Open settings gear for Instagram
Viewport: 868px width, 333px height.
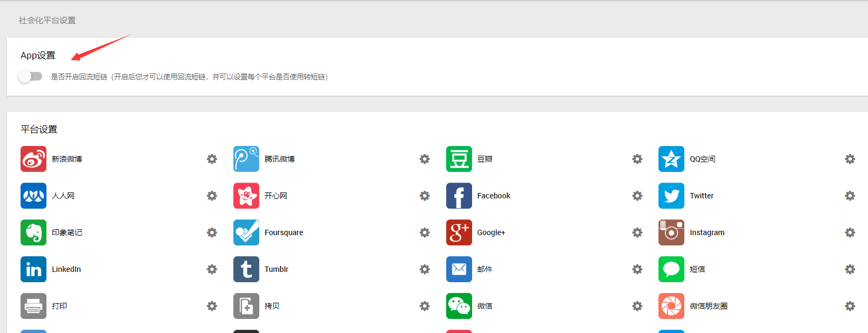point(850,232)
